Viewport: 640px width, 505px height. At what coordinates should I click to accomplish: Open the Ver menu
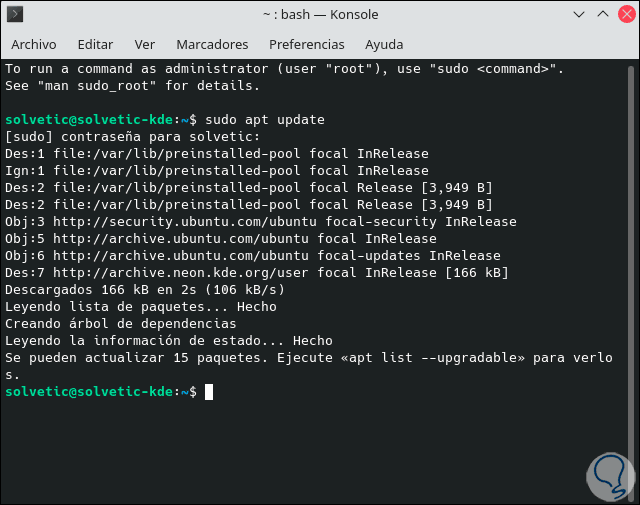[145, 45]
